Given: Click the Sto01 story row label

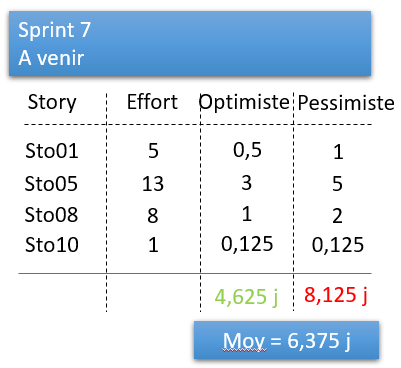Looking at the screenshot, I should point(52,151).
